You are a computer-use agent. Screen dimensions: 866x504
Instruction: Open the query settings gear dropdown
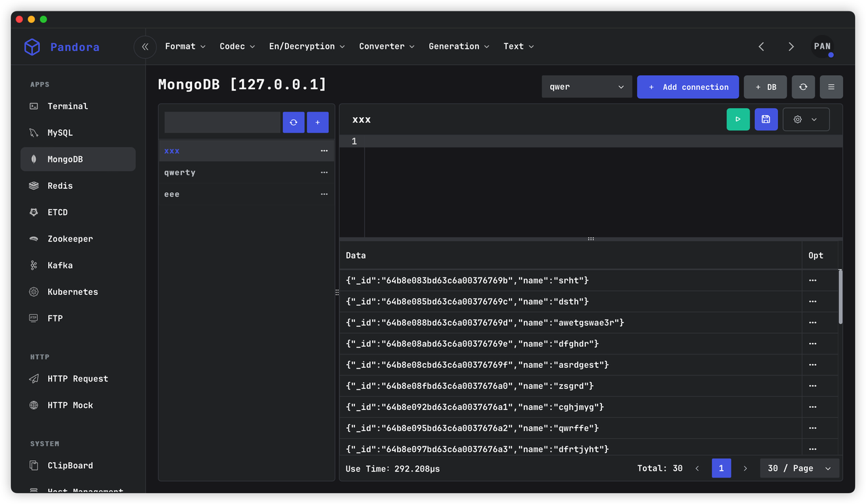click(806, 119)
